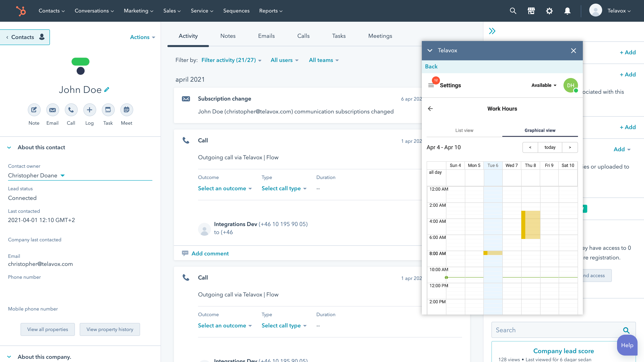Click the Tuesday 8 AM yellow block
644x362 pixels.
point(493,253)
